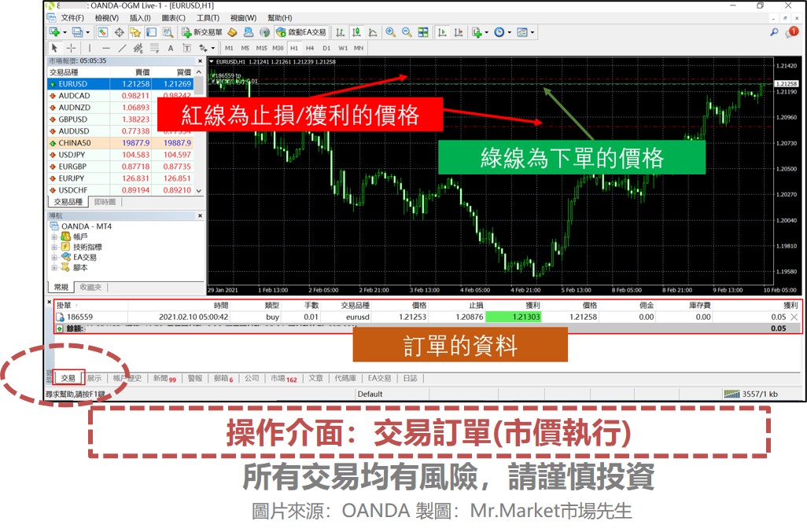
Task: Toggle the Navigator star-folder icon
Action: tap(135, 32)
